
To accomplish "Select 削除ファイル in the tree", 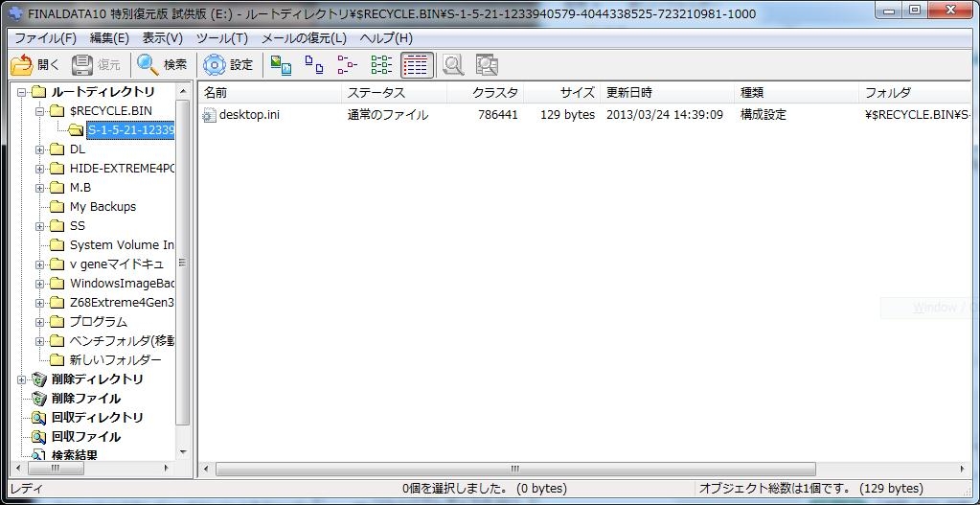I will click(x=85, y=399).
